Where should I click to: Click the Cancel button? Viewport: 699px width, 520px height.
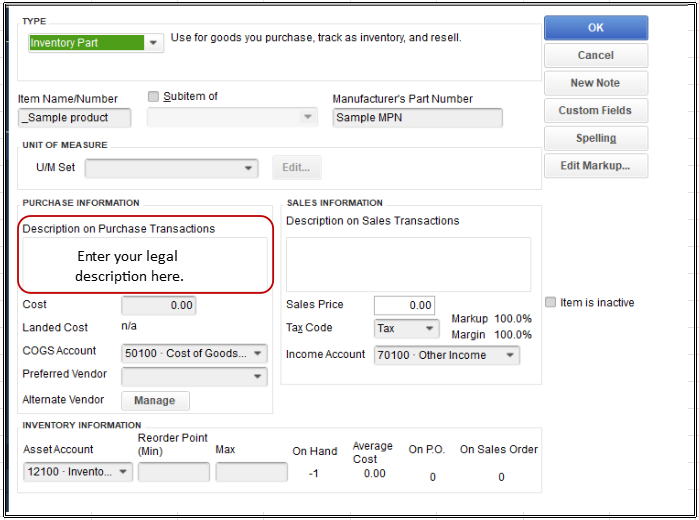[596, 55]
